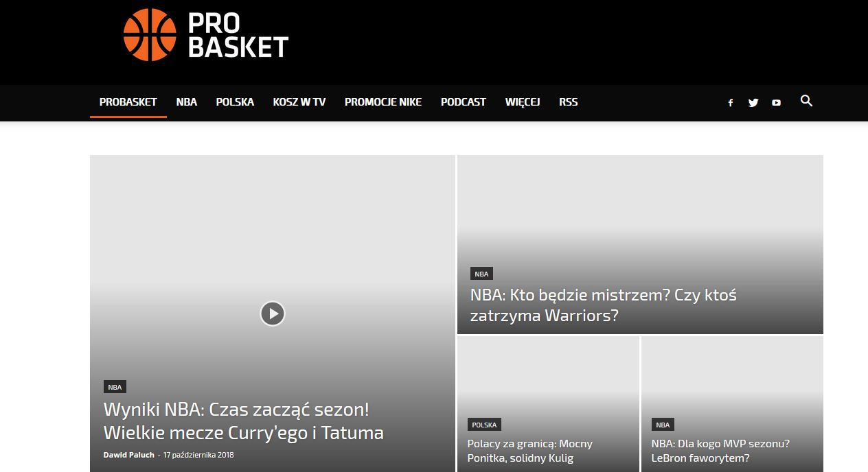Open article Polacy za granicą: Mocny Ponitka
This screenshot has width=868, height=472.
pyautogui.click(x=530, y=451)
